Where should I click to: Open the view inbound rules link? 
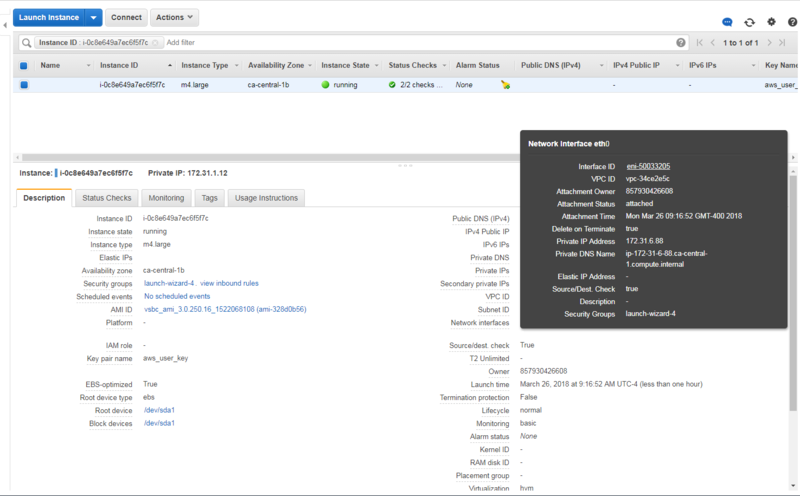[x=229, y=283]
